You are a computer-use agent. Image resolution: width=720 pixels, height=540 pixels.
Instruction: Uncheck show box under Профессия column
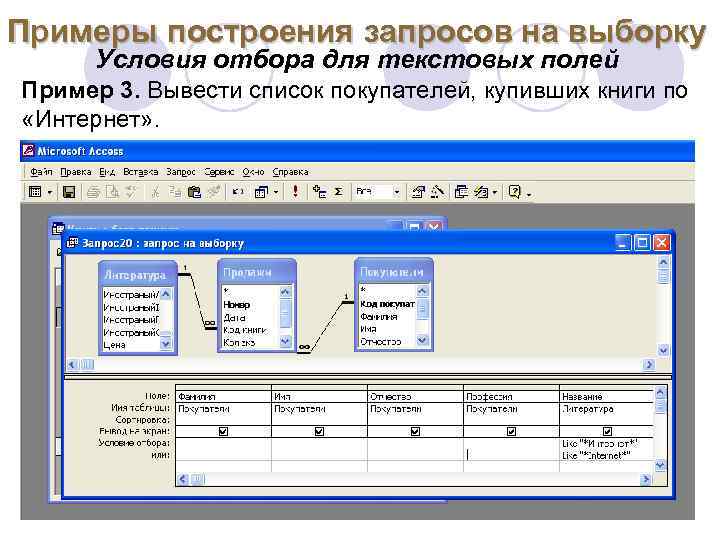coord(511,431)
